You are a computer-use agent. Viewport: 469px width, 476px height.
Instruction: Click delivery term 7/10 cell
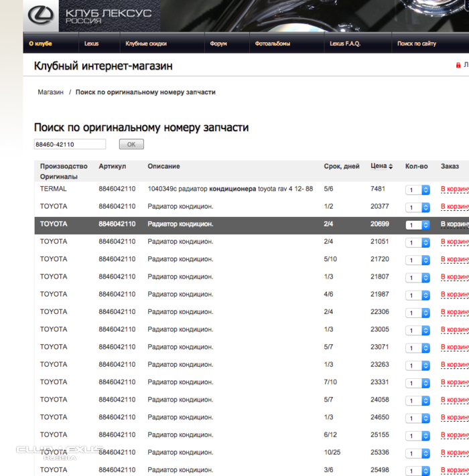pyautogui.click(x=330, y=382)
